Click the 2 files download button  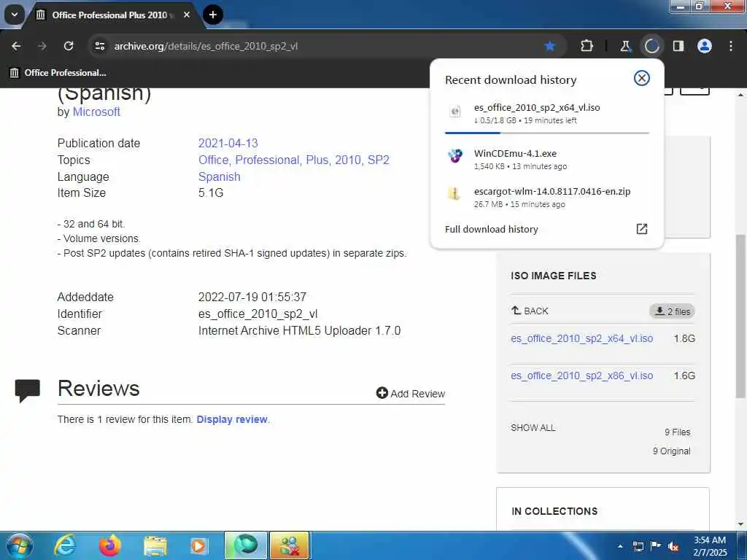pos(672,311)
